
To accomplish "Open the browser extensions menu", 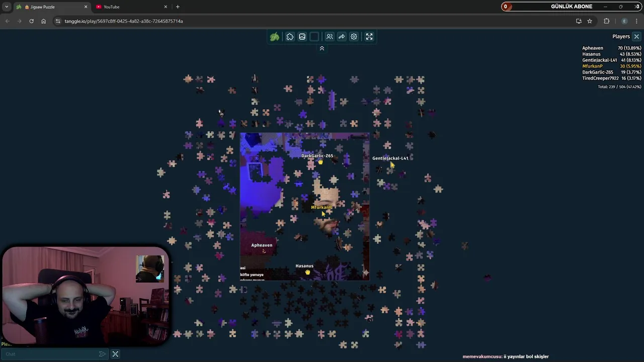I will 606,21.
